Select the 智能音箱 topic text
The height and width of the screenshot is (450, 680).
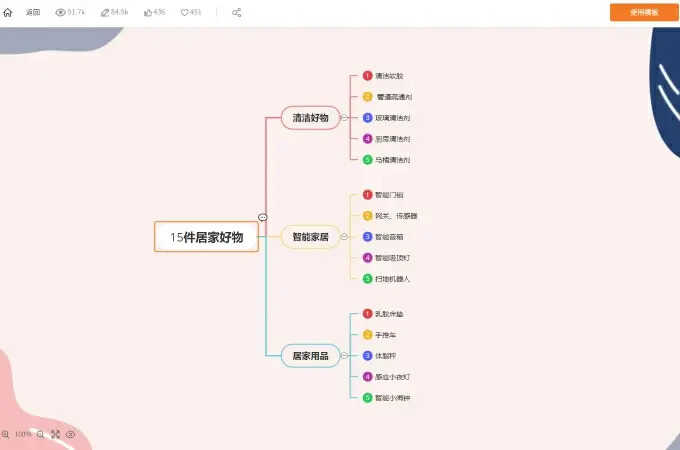pyautogui.click(x=389, y=237)
